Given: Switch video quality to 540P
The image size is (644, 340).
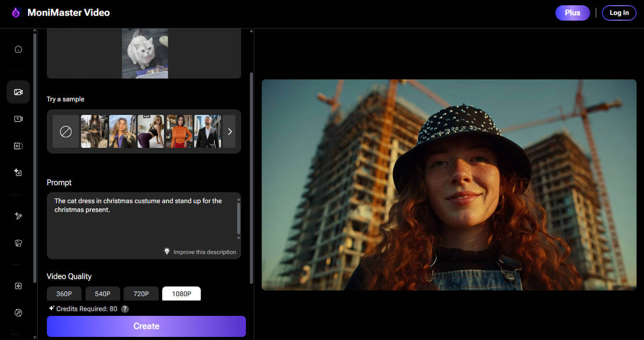Looking at the screenshot, I should coord(103,293).
